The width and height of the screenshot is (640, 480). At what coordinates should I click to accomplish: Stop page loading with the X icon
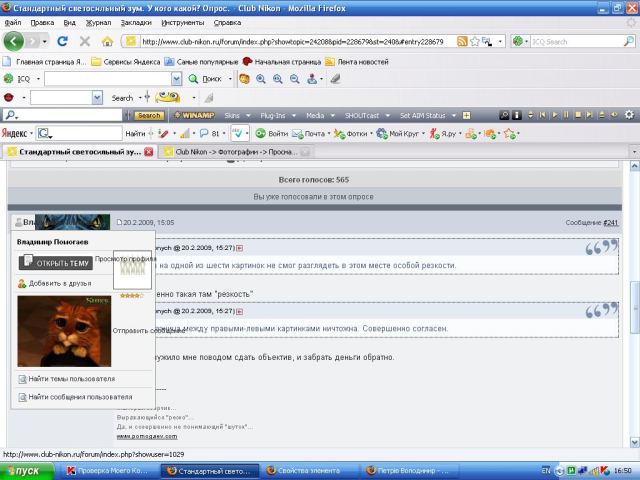(84, 41)
